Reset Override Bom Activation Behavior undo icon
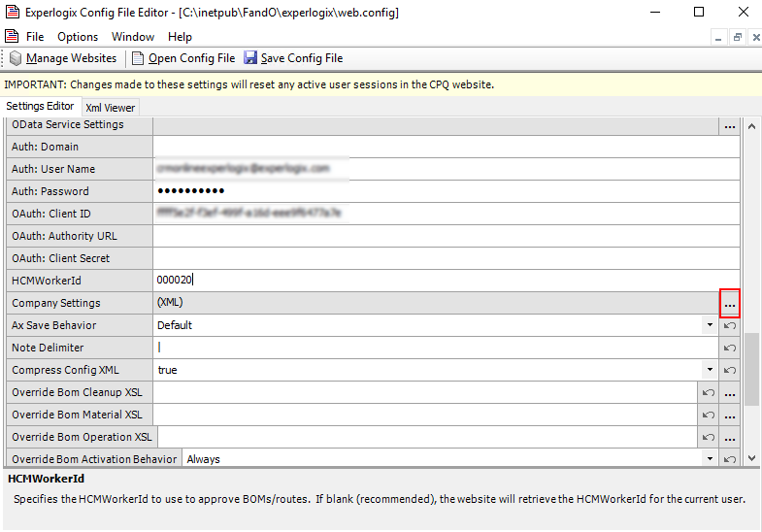 [729, 458]
